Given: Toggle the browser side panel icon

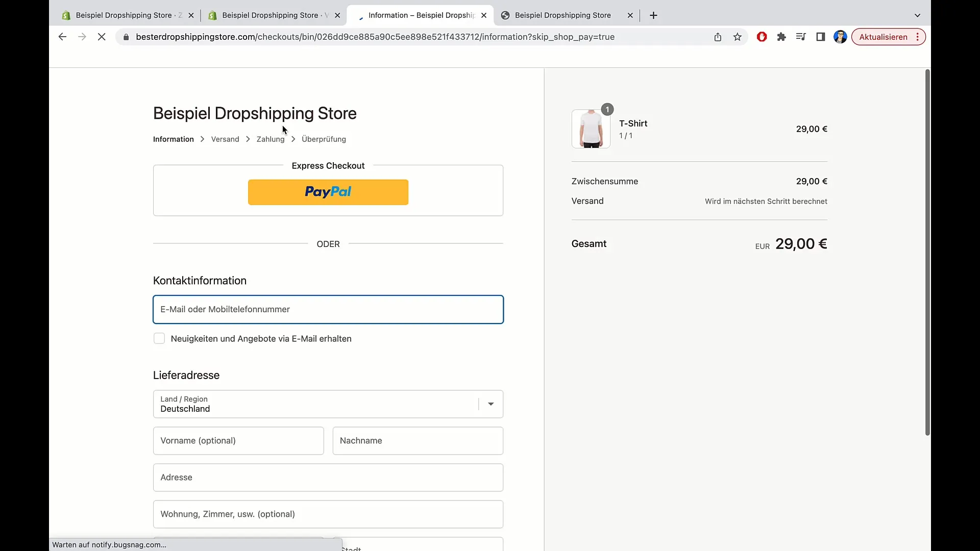Looking at the screenshot, I should pyautogui.click(x=821, y=37).
